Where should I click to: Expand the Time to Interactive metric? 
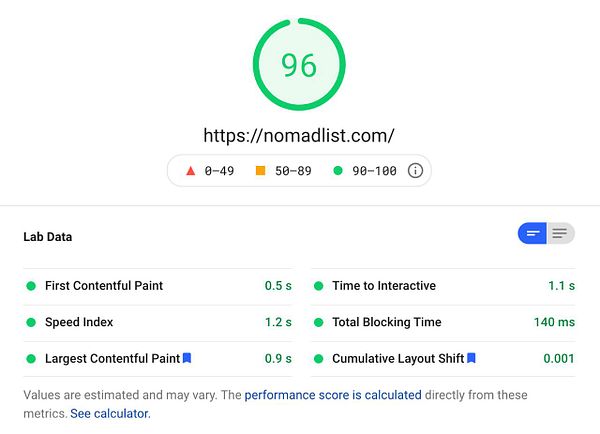(384, 286)
